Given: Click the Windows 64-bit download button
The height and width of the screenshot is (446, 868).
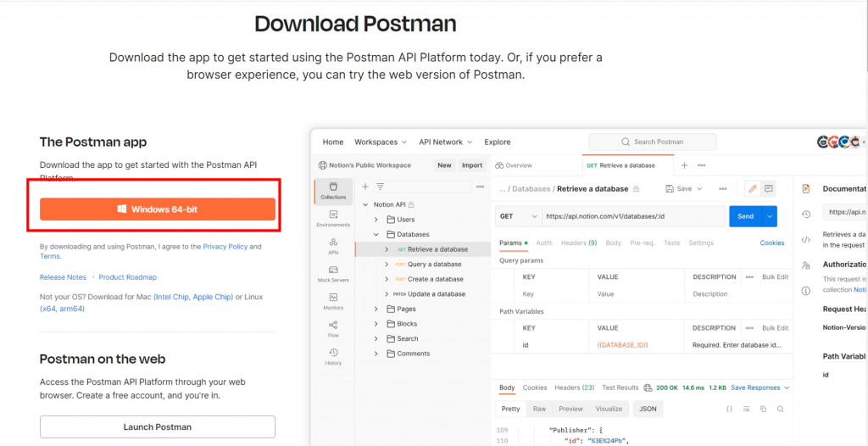Looking at the screenshot, I should pyautogui.click(x=157, y=209).
